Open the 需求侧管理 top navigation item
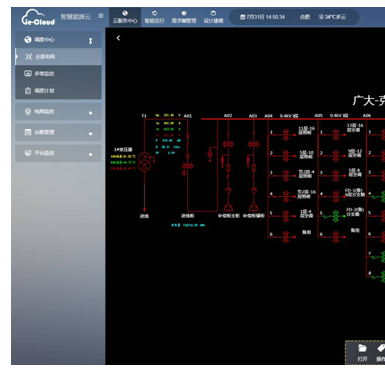385x373 pixels. point(184,17)
